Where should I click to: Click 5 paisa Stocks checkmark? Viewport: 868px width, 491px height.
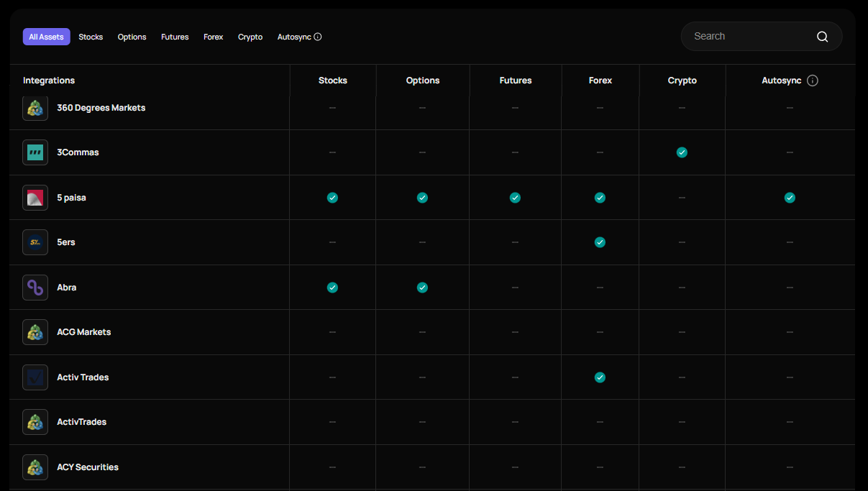click(x=332, y=198)
